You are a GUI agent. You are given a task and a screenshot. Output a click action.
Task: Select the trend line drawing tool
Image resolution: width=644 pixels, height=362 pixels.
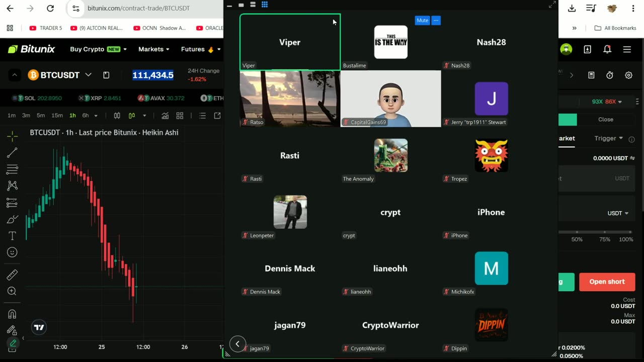(x=13, y=152)
